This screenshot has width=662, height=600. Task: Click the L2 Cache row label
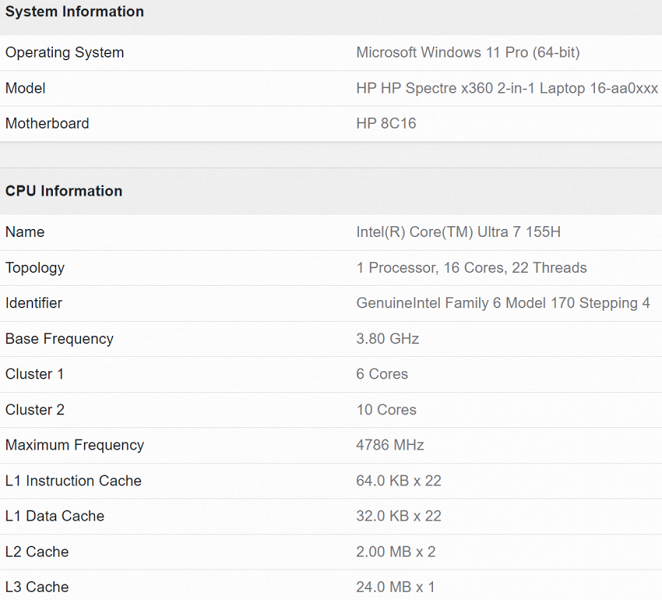[37, 552]
